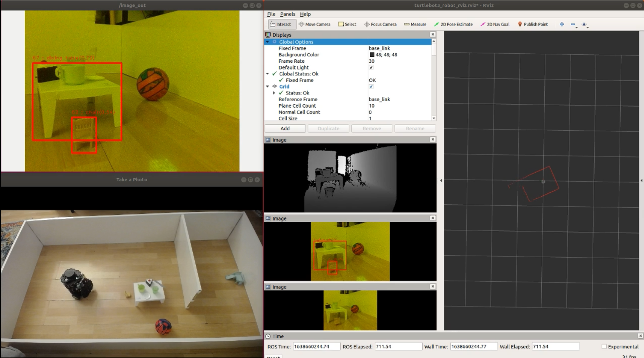Choose the Select tool in toolbar
Image resolution: width=644 pixels, height=358 pixels.
(x=347, y=24)
